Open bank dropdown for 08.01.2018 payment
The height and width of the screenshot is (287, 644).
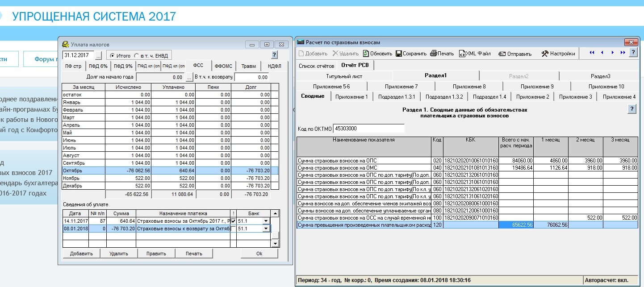(x=267, y=229)
